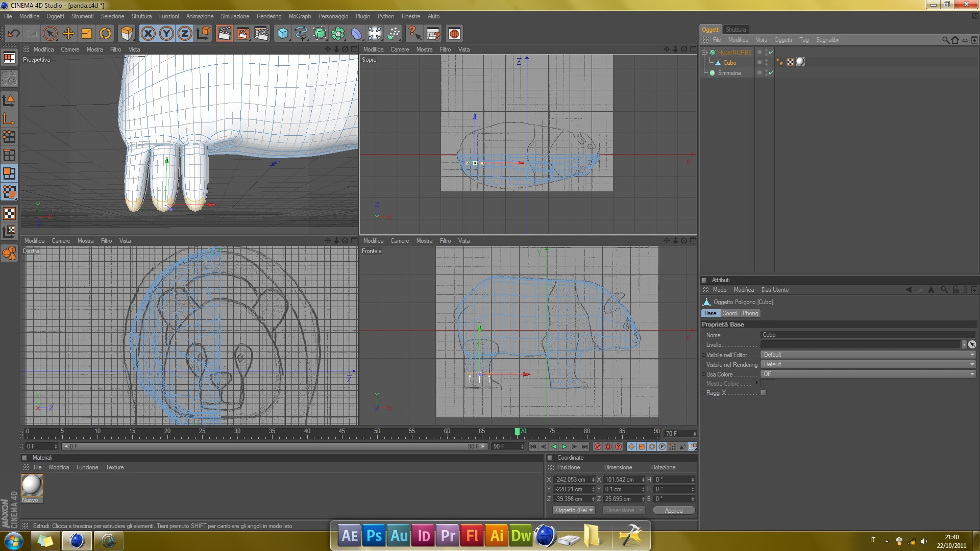Toggle the Y axis lock
This screenshot has width=980, height=551.
coord(166,34)
